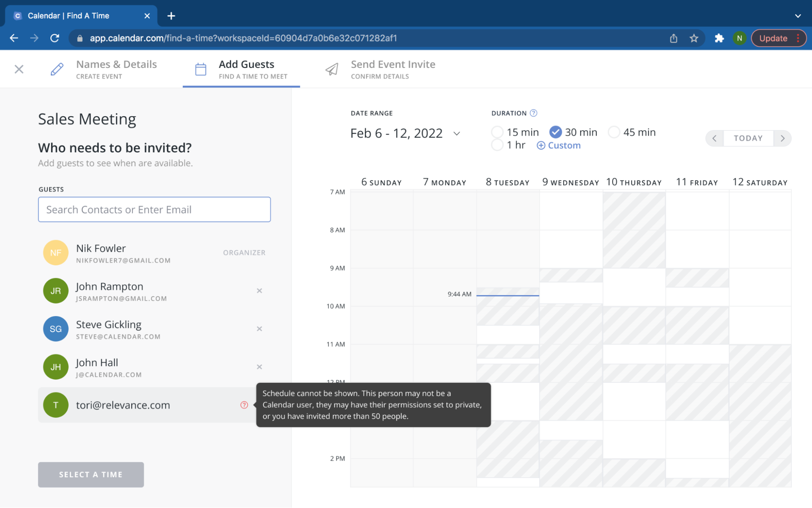Screen dimensions: 812x508
Task: Click the question mark icon next to tori@relevance.com
Action: pos(244,405)
